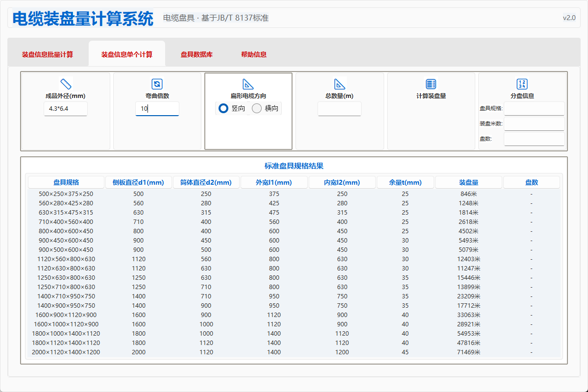Click the triangle ruler icon above 总数量(m)
This screenshot has height=392, width=588.
pos(340,84)
